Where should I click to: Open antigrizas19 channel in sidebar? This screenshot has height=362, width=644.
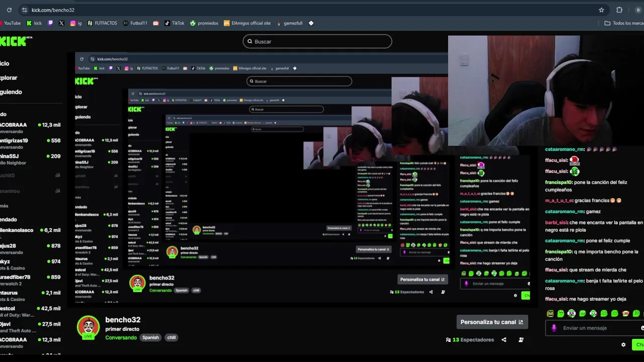point(30,143)
